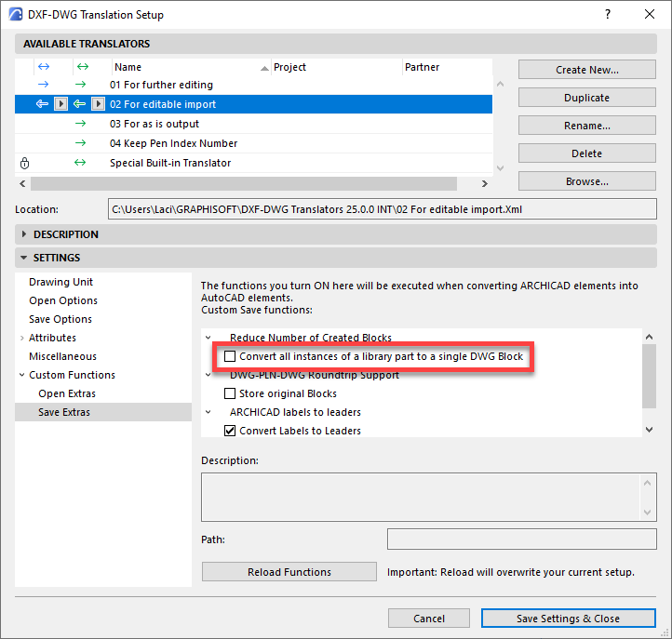Viewport: 672px width, 639px height.
Task: Click the Rename... button
Action: coord(586,125)
